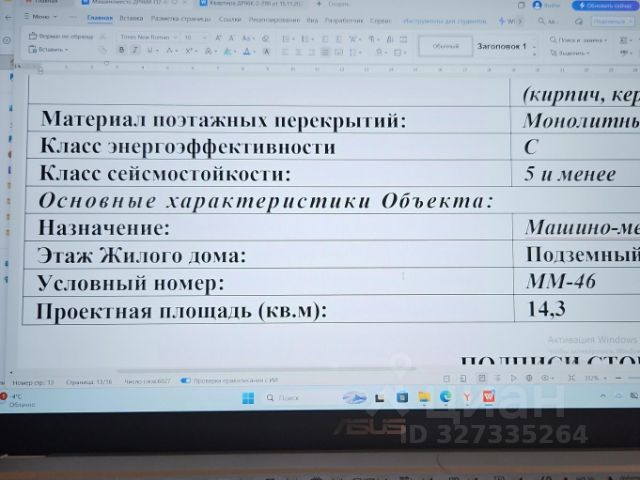Toggle spell check switch in status bar
Image resolution: width=640 pixels, height=480 pixels.
185,380
